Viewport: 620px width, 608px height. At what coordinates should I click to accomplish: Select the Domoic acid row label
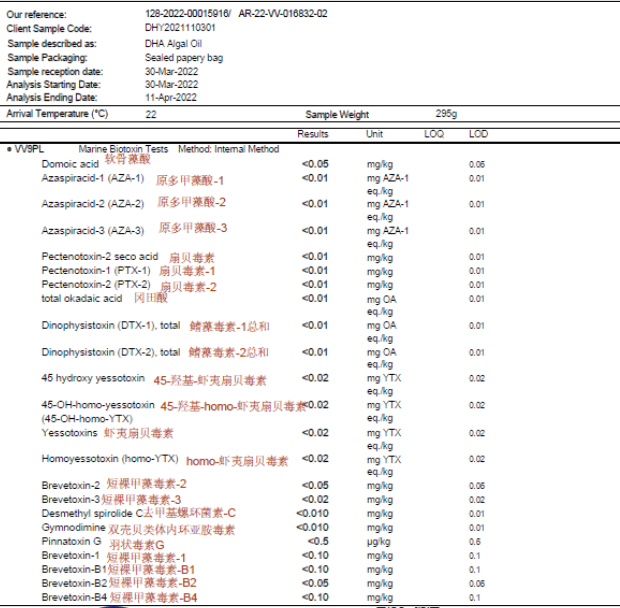70,164
